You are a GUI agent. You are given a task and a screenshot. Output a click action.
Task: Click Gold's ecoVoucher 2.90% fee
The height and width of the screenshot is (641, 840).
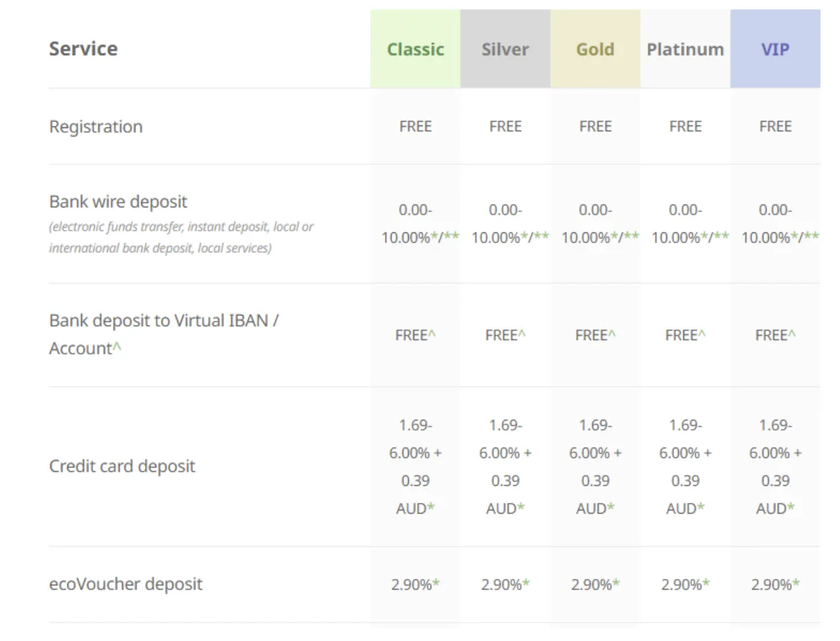(x=595, y=585)
